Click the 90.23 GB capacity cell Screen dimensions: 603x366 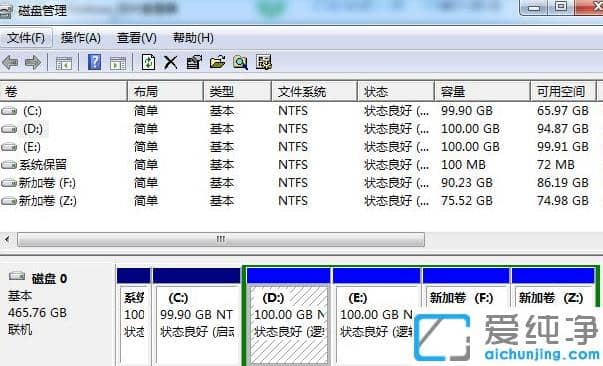click(466, 183)
